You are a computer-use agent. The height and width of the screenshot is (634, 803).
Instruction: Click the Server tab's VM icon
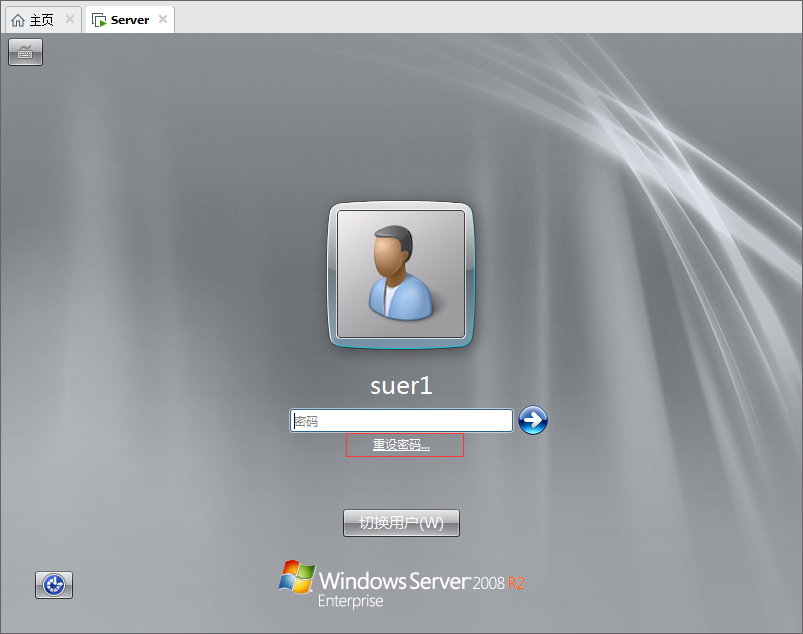tap(99, 20)
